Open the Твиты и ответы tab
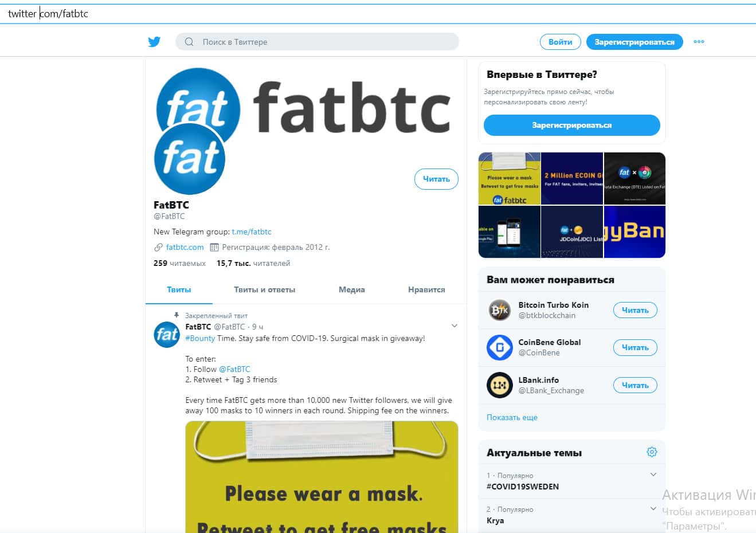The height and width of the screenshot is (533, 756). 264,290
